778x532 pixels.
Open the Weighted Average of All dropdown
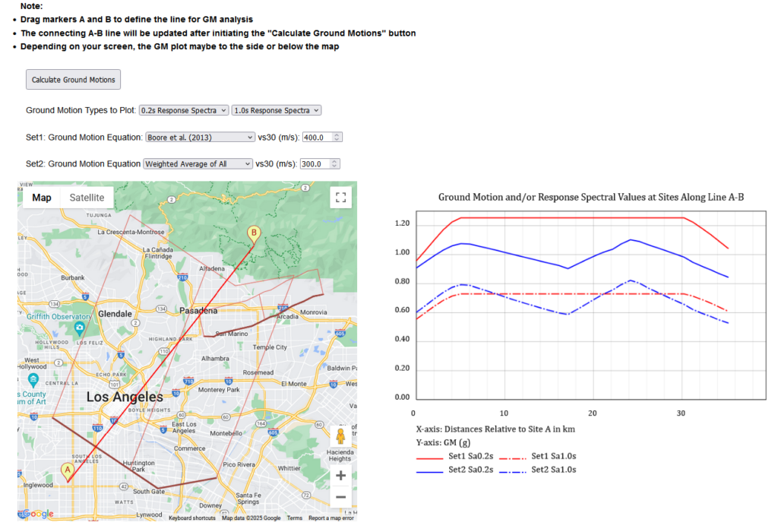(198, 163)
